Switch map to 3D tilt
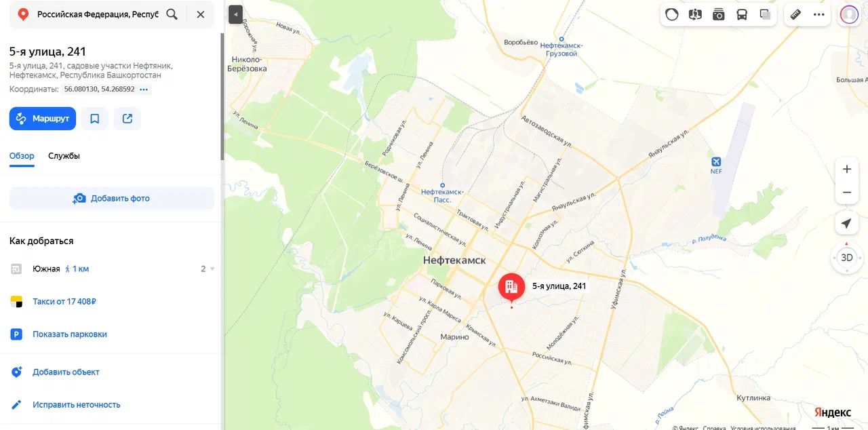The width and height of the screenshot is (868, 430). point(847,258)
